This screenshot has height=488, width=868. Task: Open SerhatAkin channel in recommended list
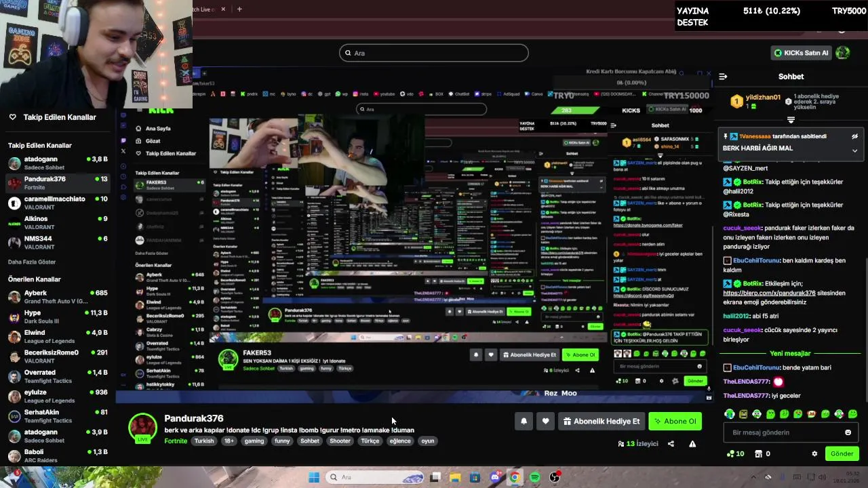(58, 415)
